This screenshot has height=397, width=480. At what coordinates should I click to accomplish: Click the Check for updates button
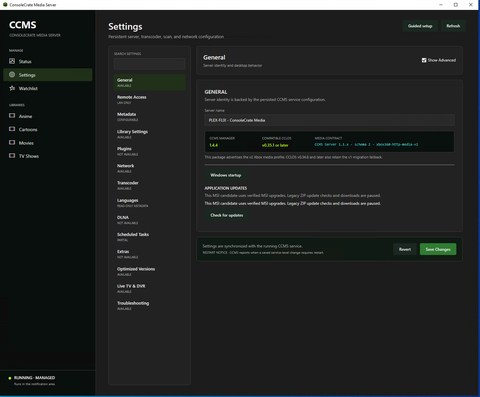[227, 215]
